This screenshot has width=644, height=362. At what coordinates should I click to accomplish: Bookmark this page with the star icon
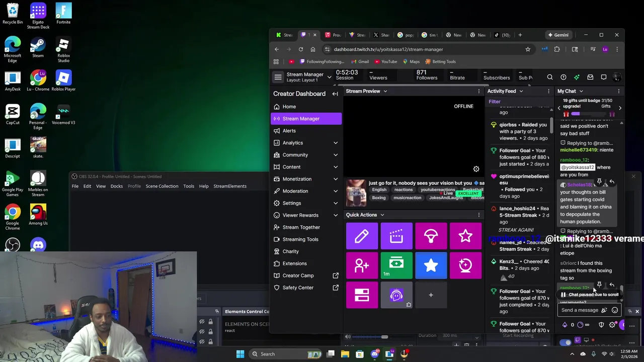pyautogui.click(x=528, y=49)
